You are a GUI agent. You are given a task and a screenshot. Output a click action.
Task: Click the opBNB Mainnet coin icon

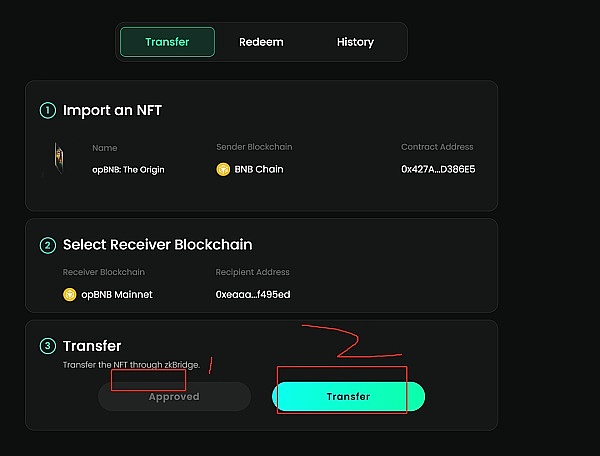coord(70,294)
